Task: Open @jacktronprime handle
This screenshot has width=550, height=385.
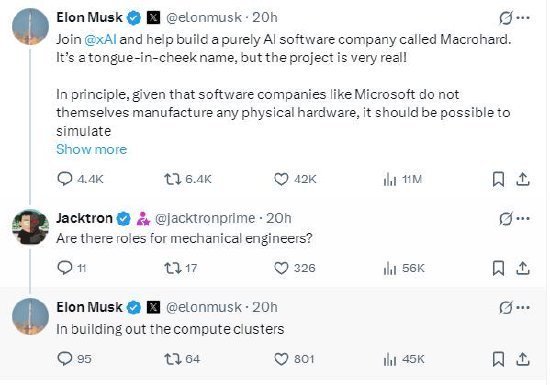Action: point(205,218)
